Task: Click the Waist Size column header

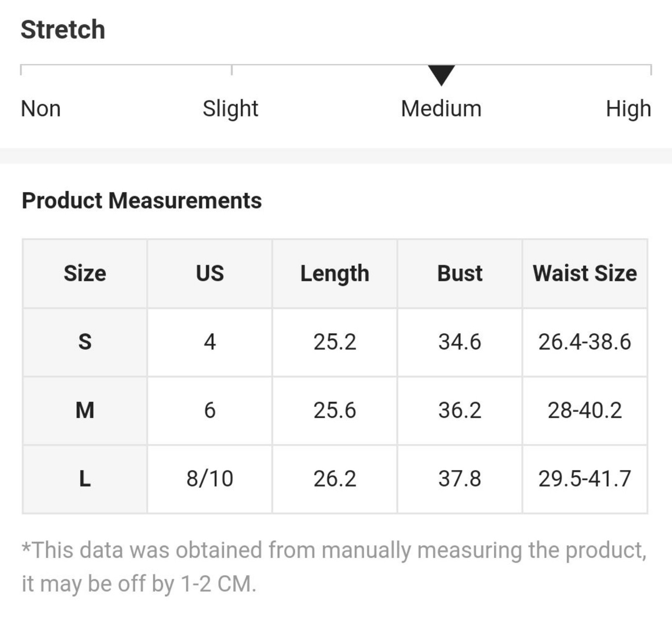Action: coord(585,273)
